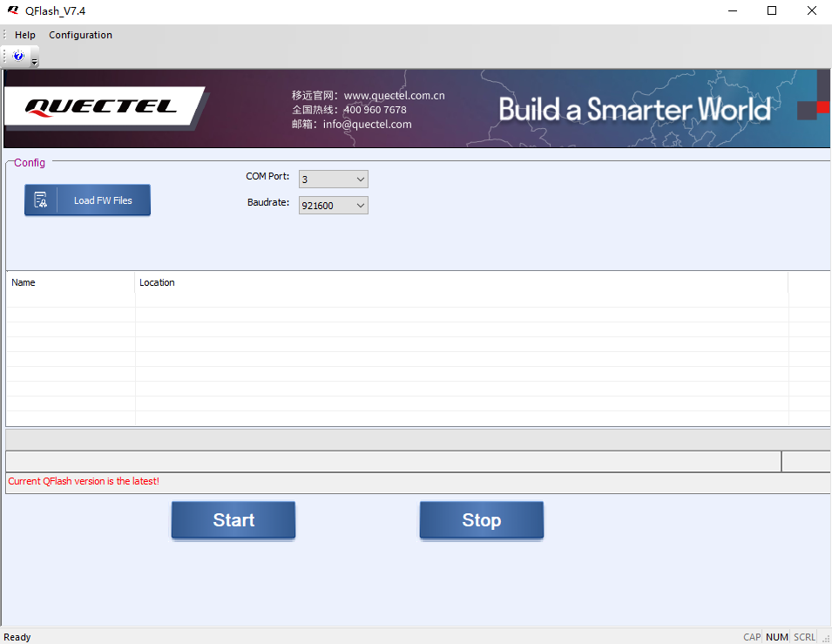Expand the COM Port dropdown
The height and width of the screenshot is (644, 832).
[x=333, y=180]
